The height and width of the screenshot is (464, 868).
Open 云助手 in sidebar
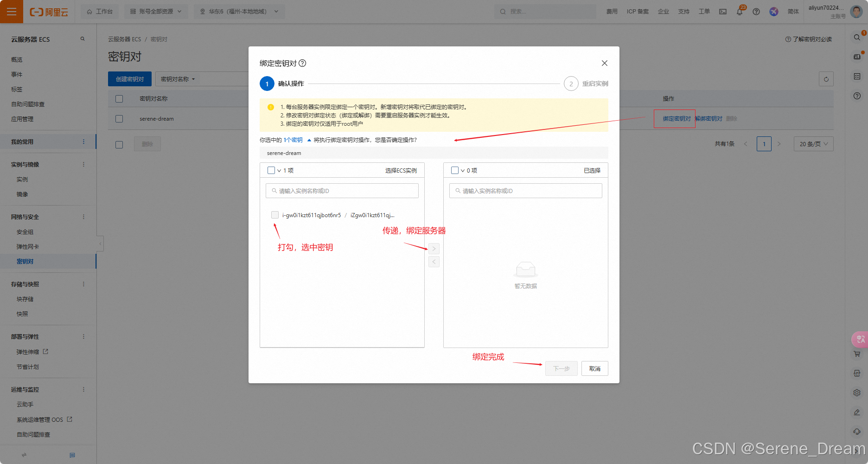click(x=25, y=404)
